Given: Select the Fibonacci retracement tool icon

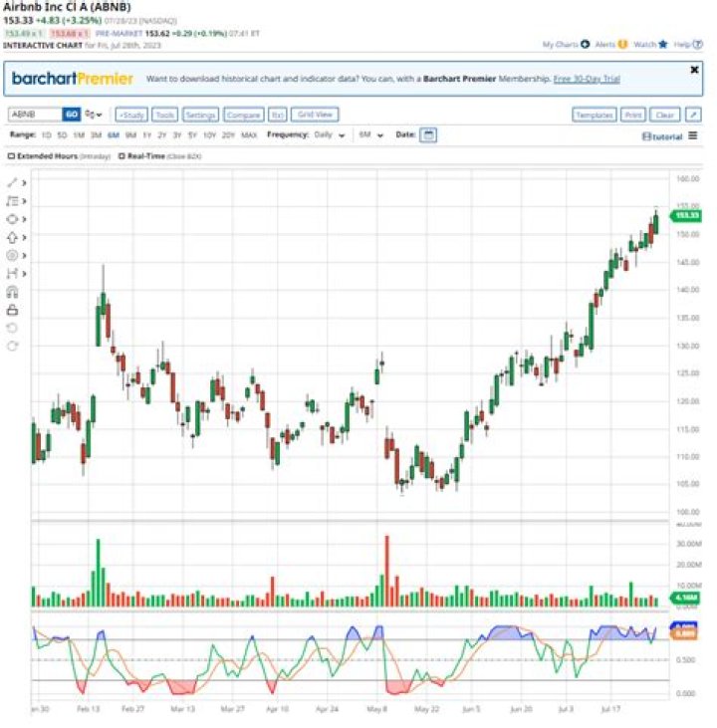Looking at the screenshot, I should [x=12, y=201].
